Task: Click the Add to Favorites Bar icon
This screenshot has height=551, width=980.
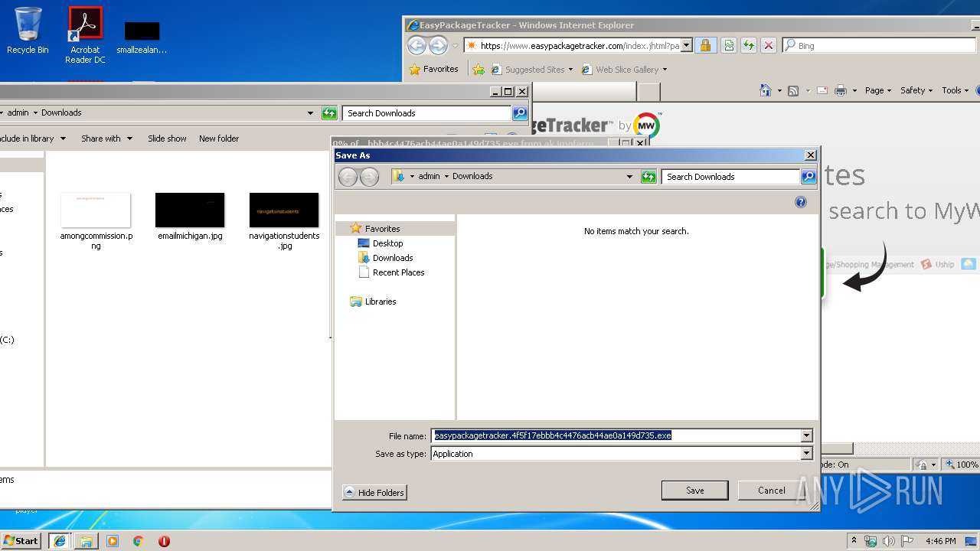Action: click(x=479, y=69)
